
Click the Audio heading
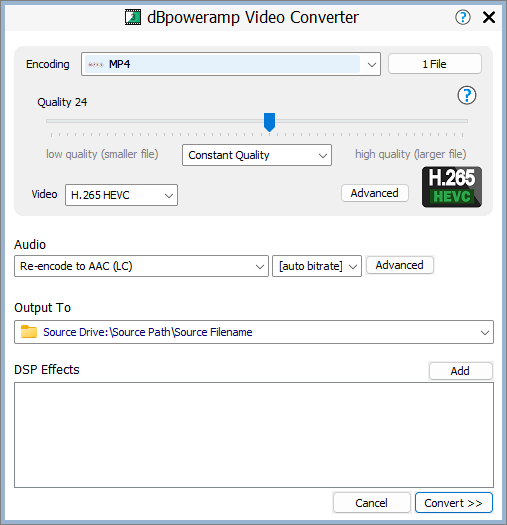pos(30,245)
